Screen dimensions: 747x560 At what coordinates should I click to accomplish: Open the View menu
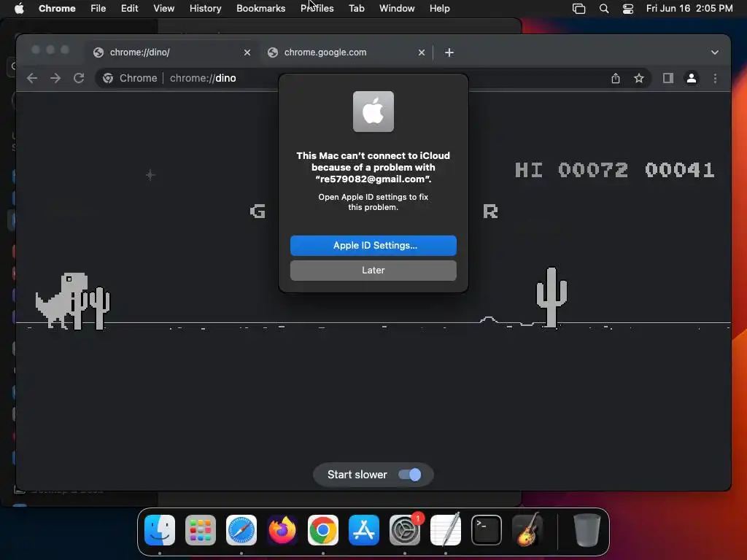coord(163,8)
